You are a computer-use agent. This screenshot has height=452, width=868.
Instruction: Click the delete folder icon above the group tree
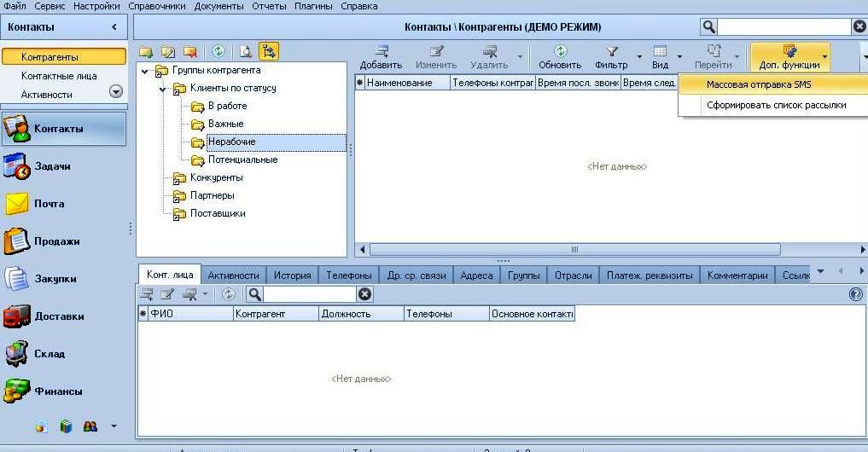(190, 52)
